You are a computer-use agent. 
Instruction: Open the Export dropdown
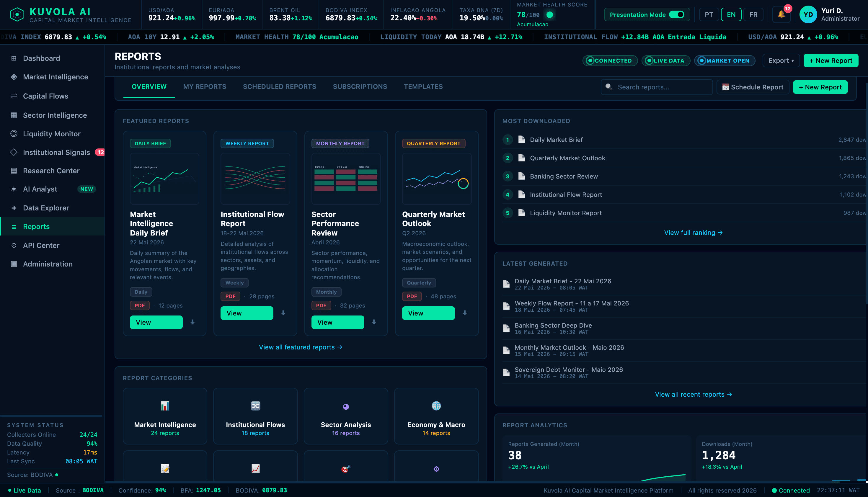(x=781, y=61)
